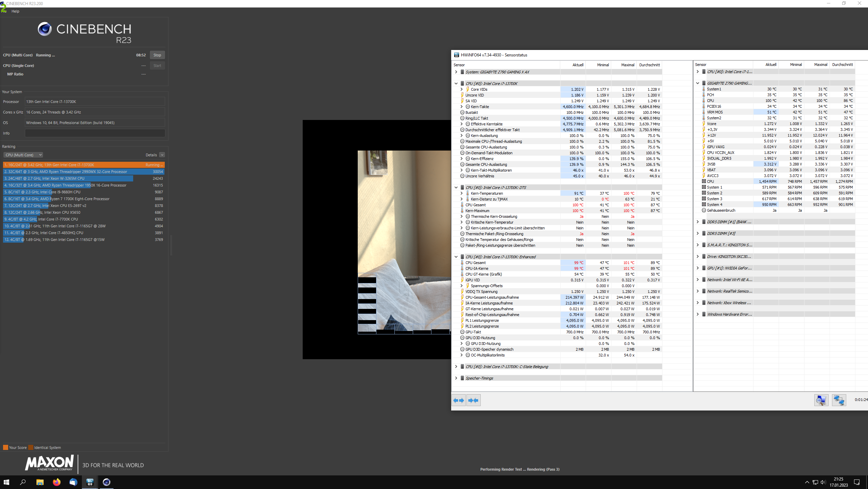Expand the GPU [#1]: NVIDIA GeForce sensor group

click(697, 268)
